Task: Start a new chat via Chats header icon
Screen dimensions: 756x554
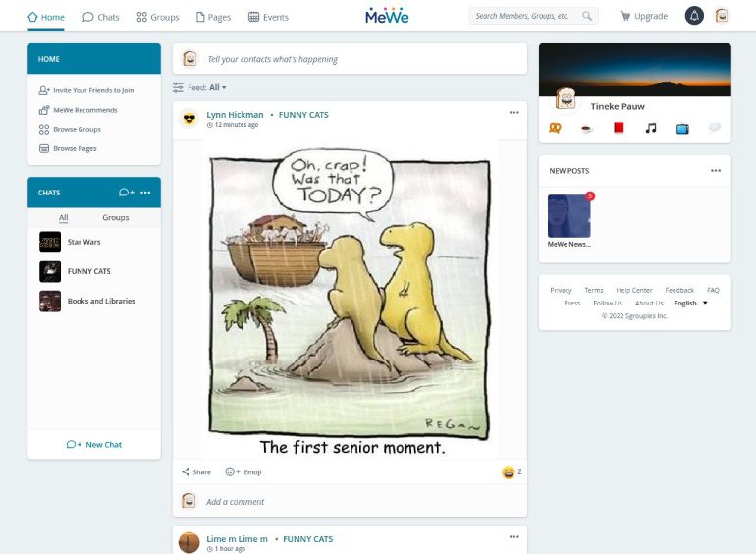Action: (127, 193)
